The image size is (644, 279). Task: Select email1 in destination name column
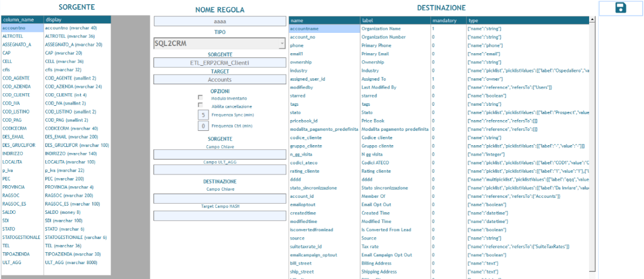(324, 54)
